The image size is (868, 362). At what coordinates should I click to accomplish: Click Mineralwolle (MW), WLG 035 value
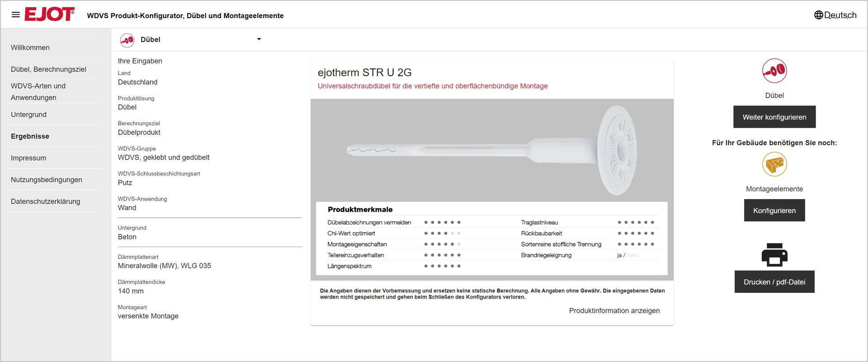(x=165, y=266)
